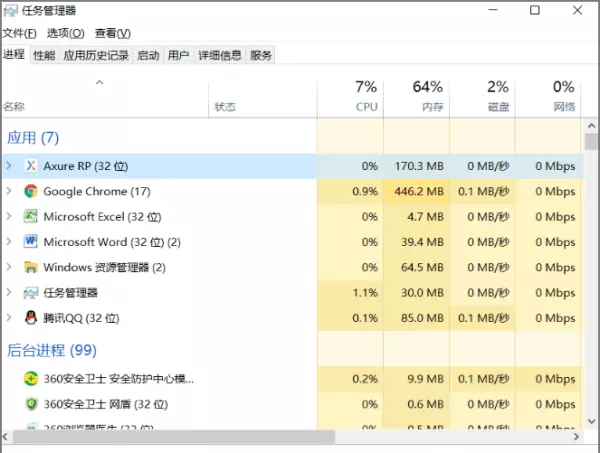This screenshot has height=453, width=600.
Task: Select the 后台进程 (99) group header
Action: click(52, 350)
